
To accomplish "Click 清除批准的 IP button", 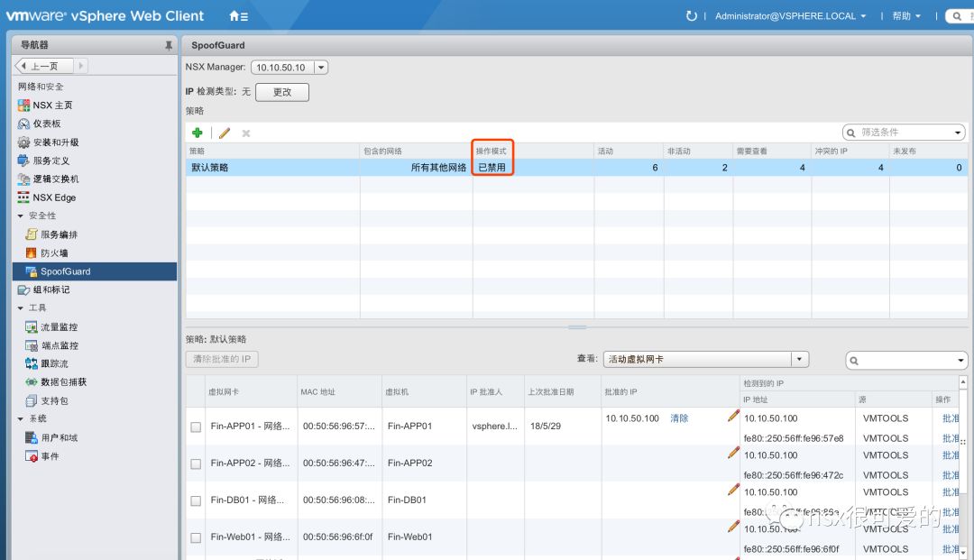I will (x=222, y=359).
